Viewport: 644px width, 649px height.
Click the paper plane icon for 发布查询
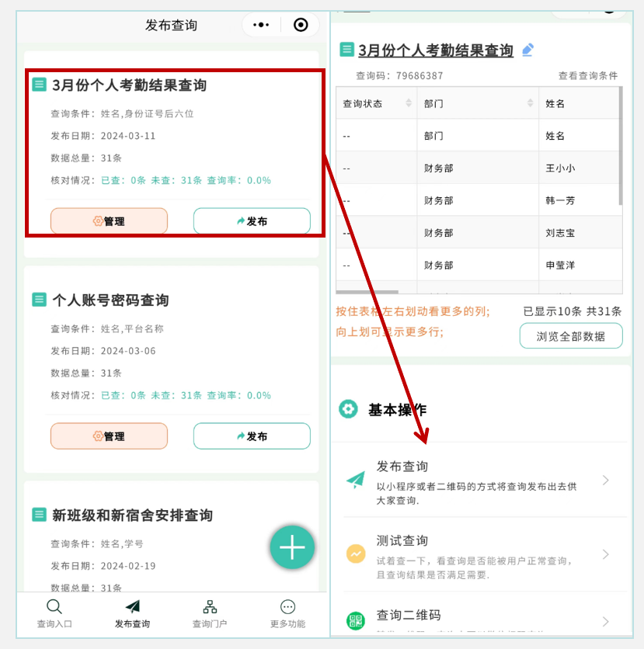[356, 480]
